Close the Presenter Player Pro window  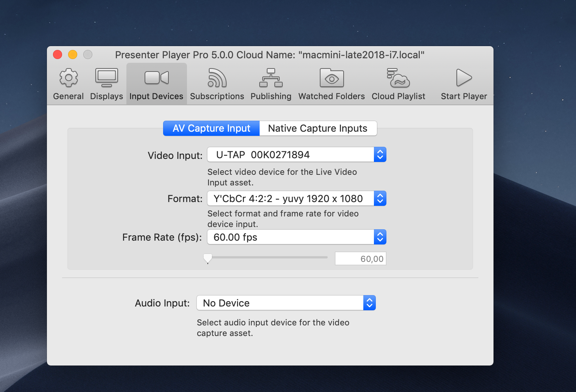(x=58, y=54)
